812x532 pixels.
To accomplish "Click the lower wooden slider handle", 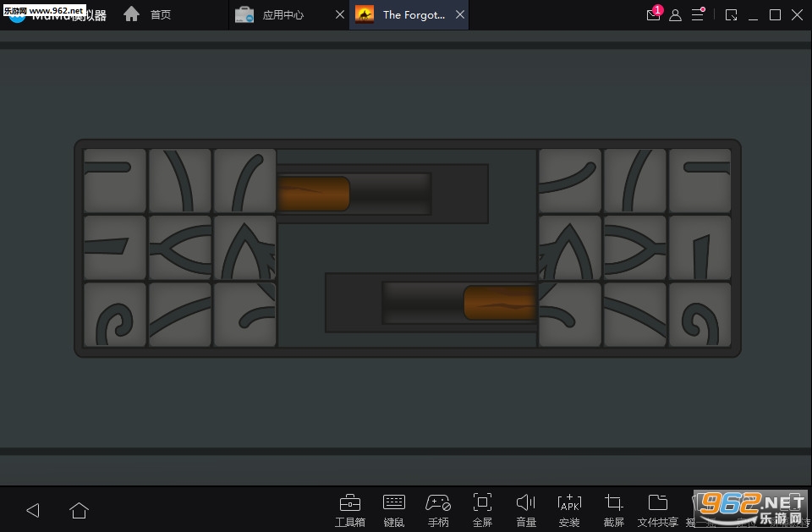I will point(500,303).
